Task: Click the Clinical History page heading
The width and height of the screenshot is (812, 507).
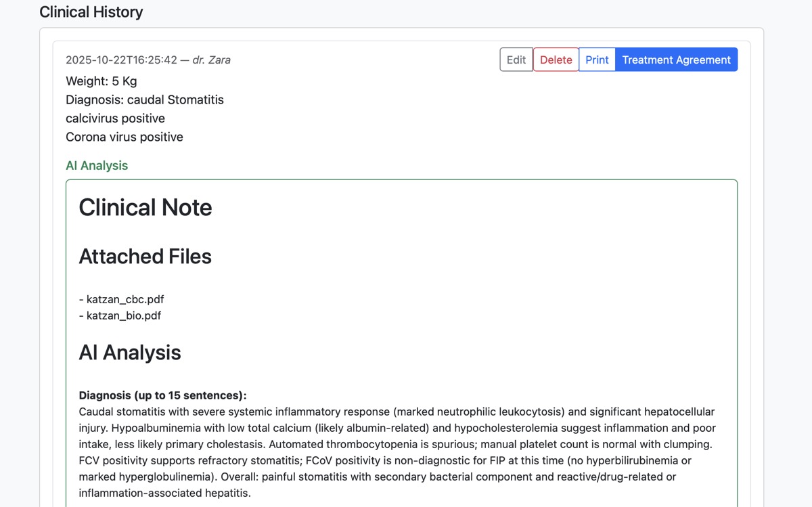Action: [x=91, y=12]
